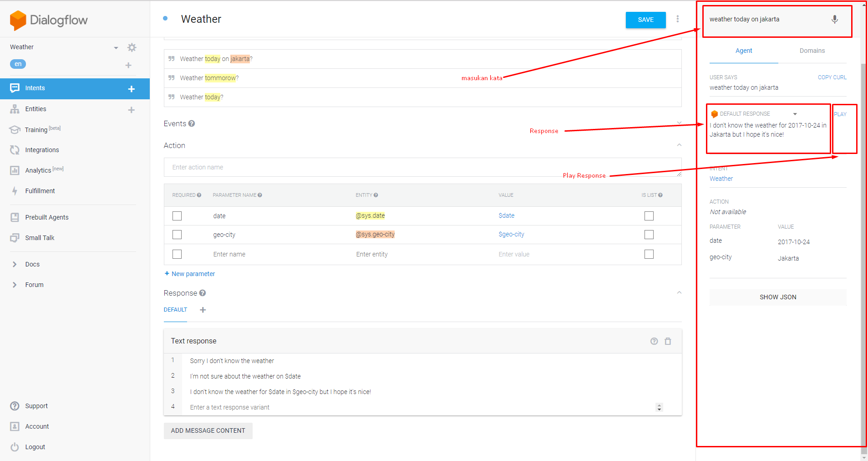Add a new language with plus icon
868x461 pixels.
pyautogui.click(x=128, y=65)
